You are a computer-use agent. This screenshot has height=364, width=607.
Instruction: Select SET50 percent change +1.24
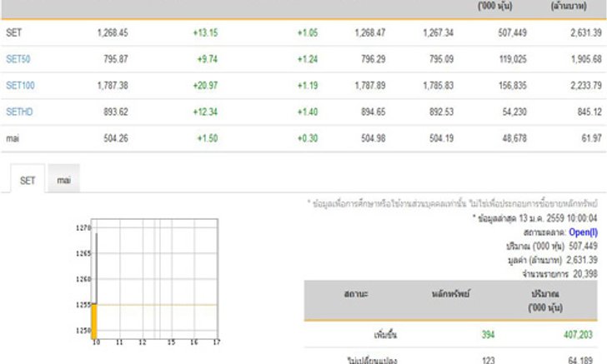tap(308, 59)
